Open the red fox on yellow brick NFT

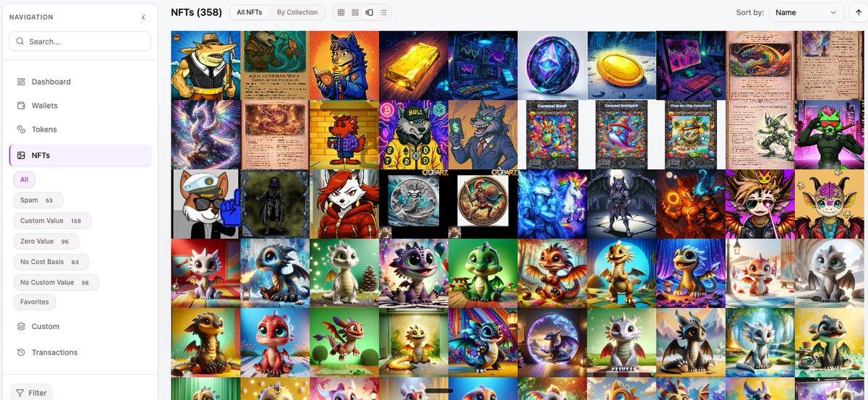tap(344, 135)
